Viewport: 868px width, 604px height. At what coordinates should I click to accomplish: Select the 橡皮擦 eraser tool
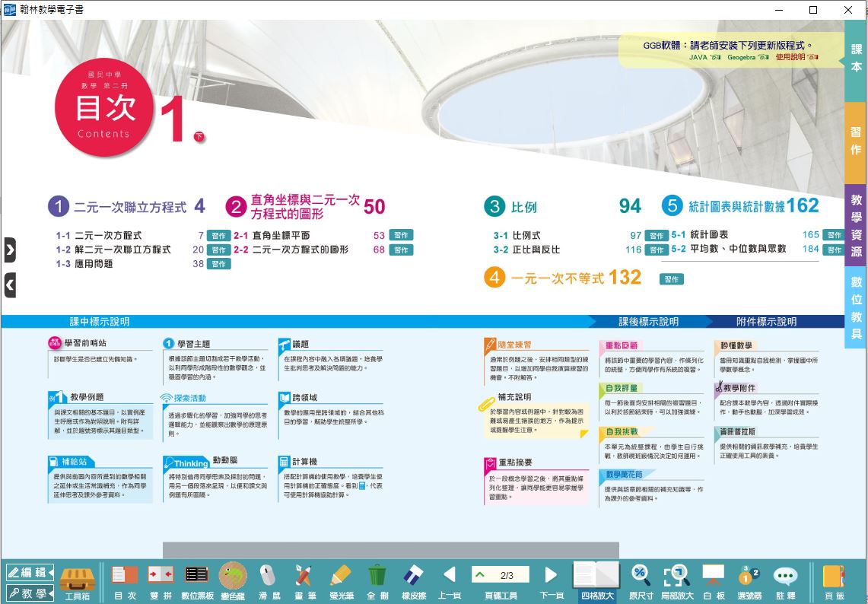413,582
